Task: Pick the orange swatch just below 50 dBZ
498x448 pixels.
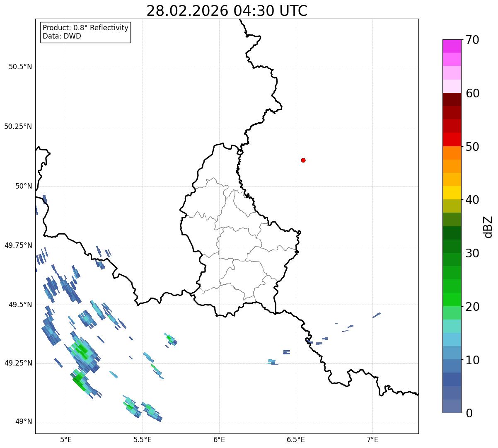Action: point(452,153)
